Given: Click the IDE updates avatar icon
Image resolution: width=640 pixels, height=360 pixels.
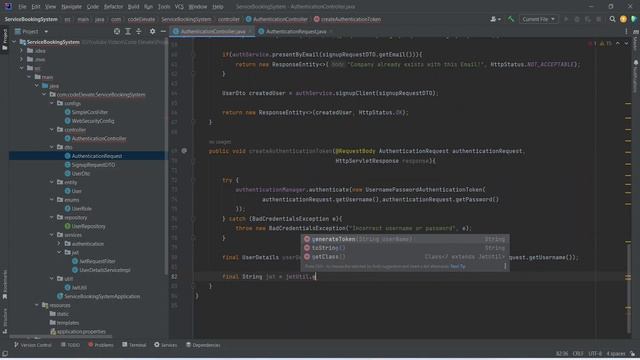Looking at the screenshot, I should tap(623, 19).
